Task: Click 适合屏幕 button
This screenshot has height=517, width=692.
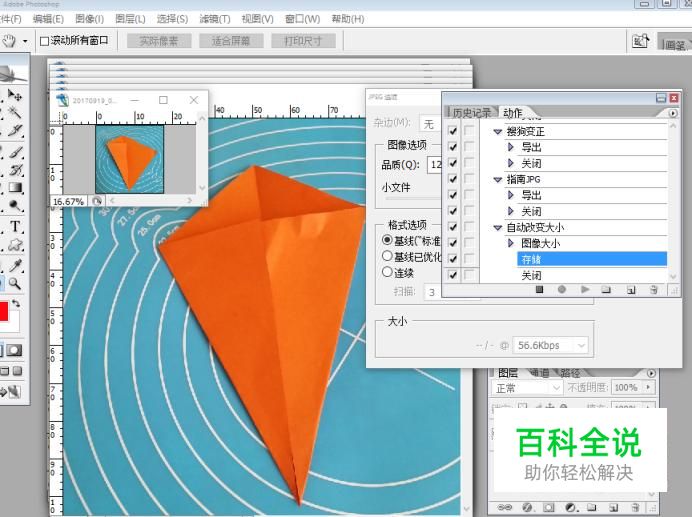Action: click(231, 41)
